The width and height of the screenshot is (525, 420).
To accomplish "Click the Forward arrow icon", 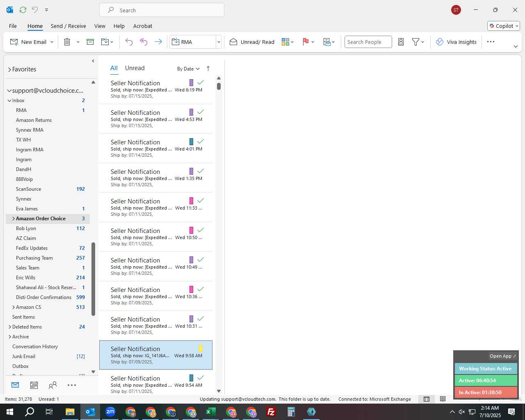I will pyautogui.click(x=158, y=42).
